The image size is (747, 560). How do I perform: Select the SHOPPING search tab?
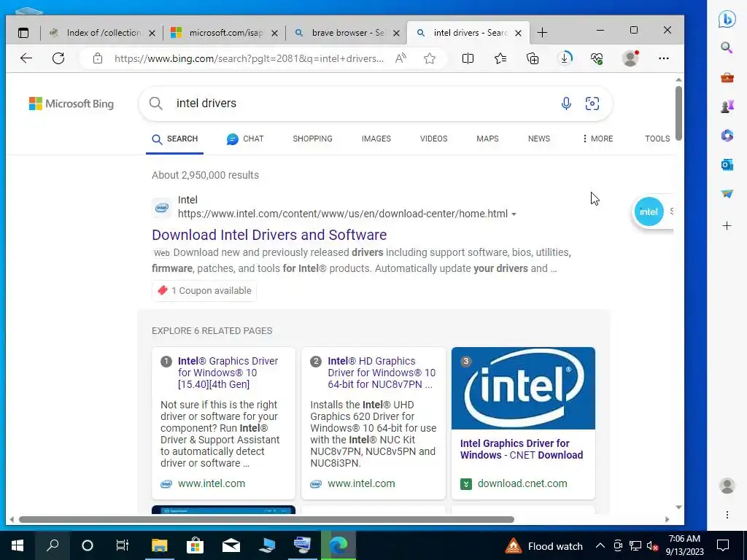pos(312,139)
